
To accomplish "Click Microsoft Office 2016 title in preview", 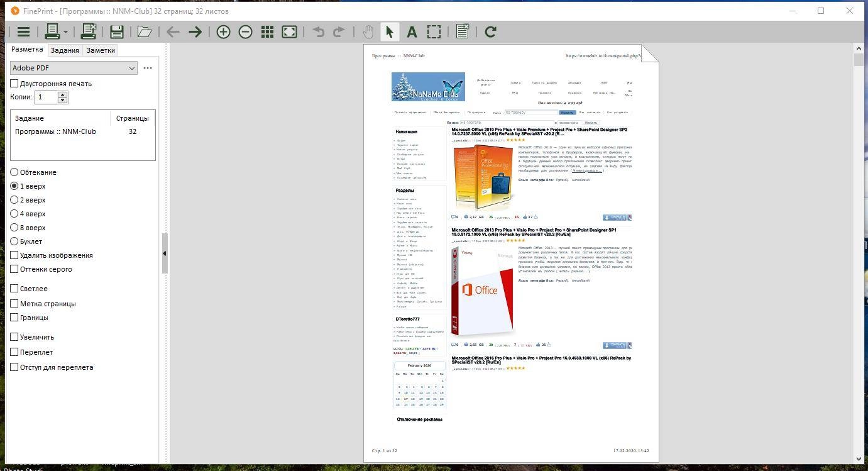I will (x=541, y=360).
